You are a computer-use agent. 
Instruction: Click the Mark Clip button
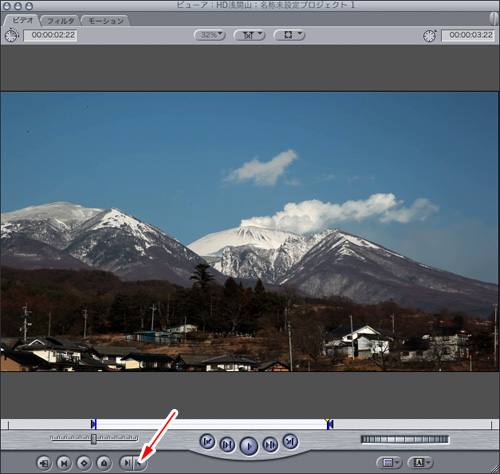click(64, 463)
